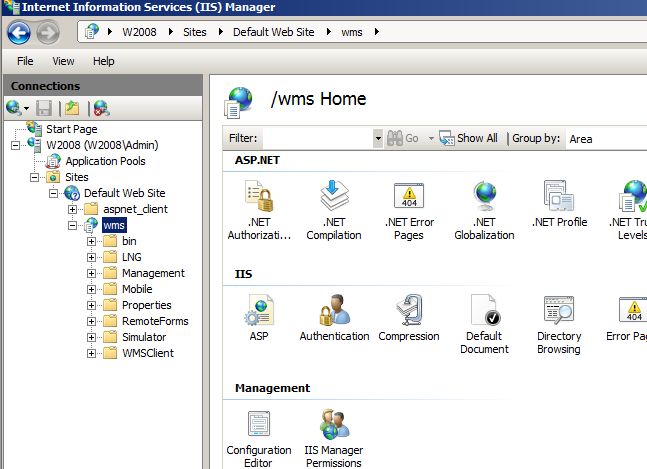Select the aspnet_client folder node

point(135,209)
